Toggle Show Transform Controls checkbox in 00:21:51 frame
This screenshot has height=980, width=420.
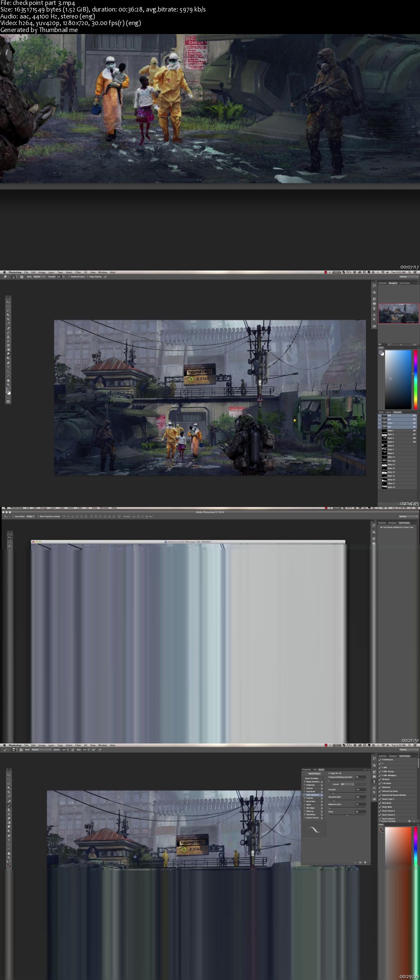pos(38,516)
